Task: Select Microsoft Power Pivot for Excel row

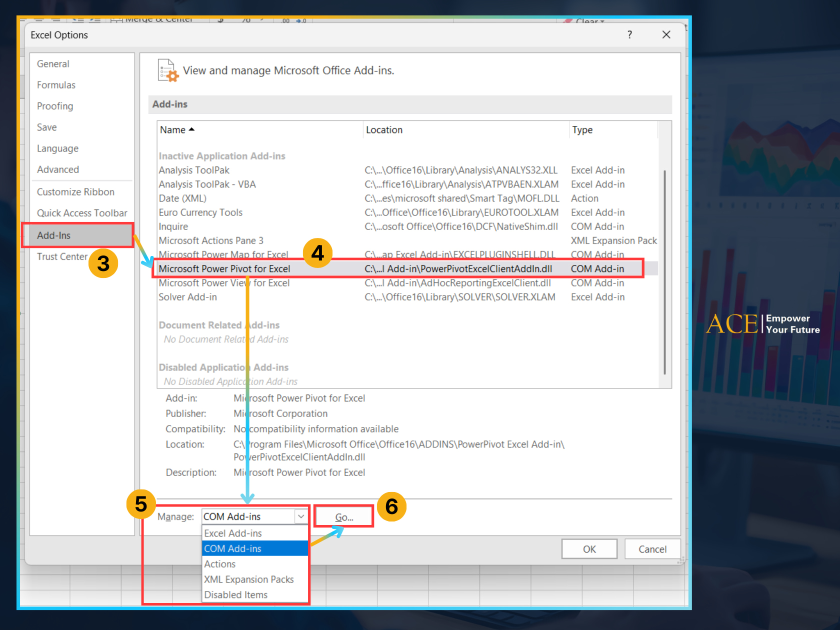Action: [x=224, y=269]
